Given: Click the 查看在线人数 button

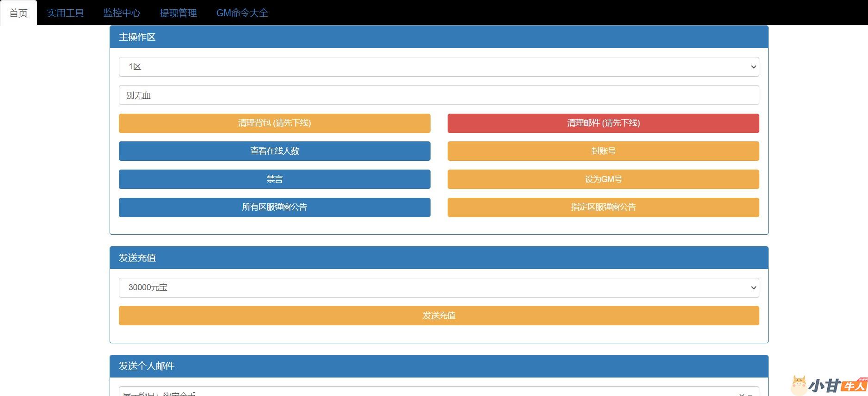Looking at the screenshot, I should click(274, 151).
